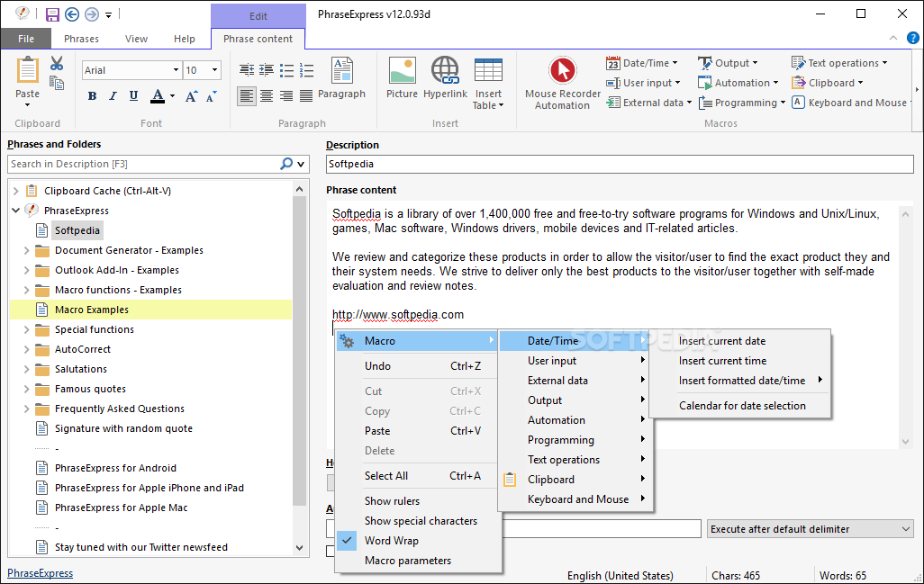
Task: Toggle Word Wrap in context menu
Action: point(419,541)
